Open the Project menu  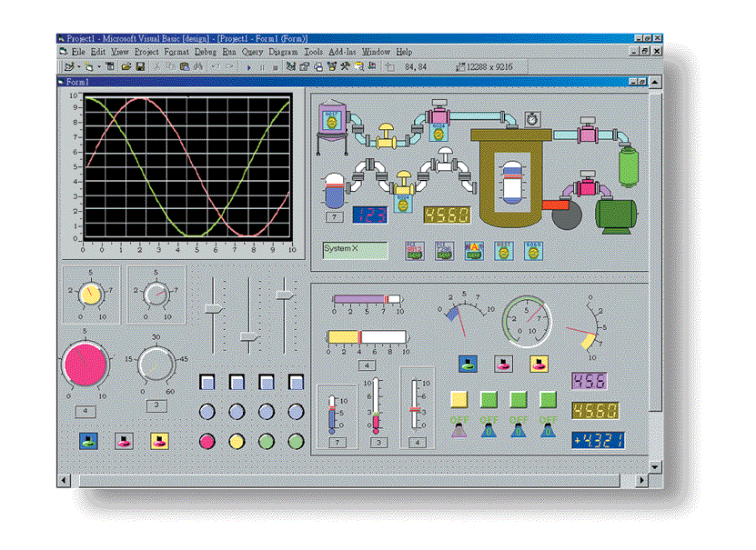click(146, 52)
